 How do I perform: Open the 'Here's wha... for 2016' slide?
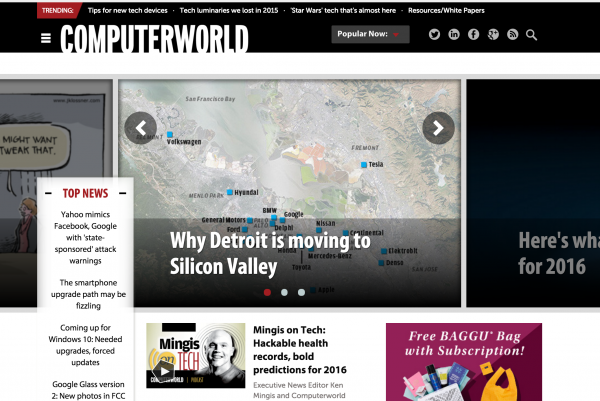pos(533,193)
